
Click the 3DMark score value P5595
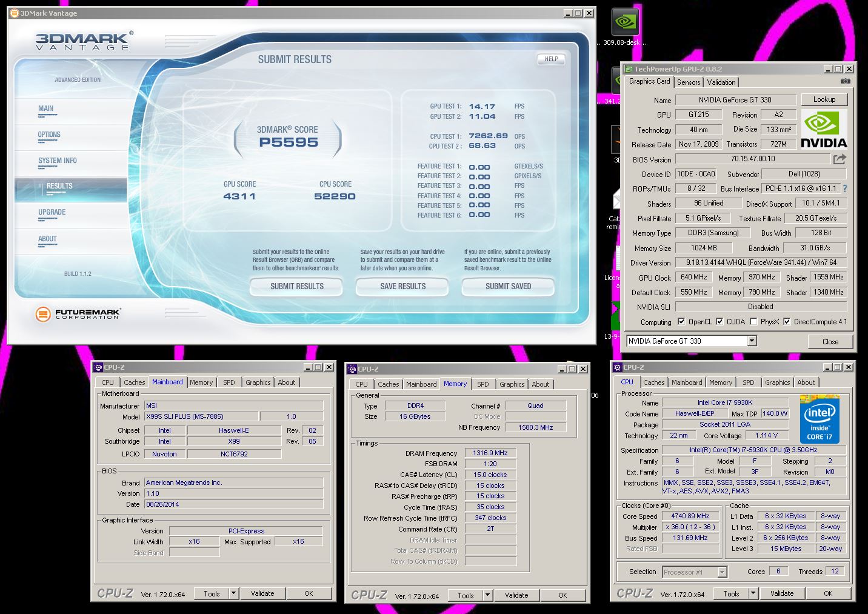289,142
